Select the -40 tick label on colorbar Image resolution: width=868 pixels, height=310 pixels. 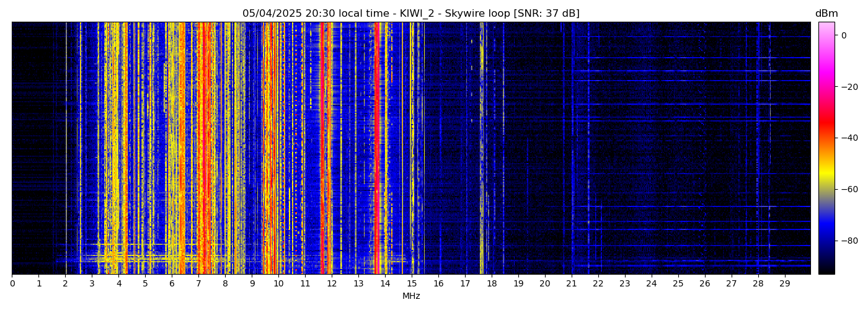848,138
